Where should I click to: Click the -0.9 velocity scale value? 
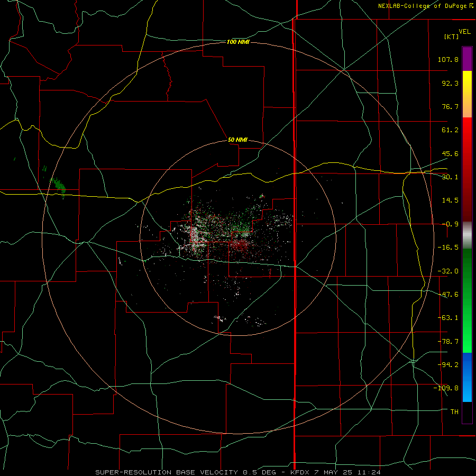click(x=450, y=224)
